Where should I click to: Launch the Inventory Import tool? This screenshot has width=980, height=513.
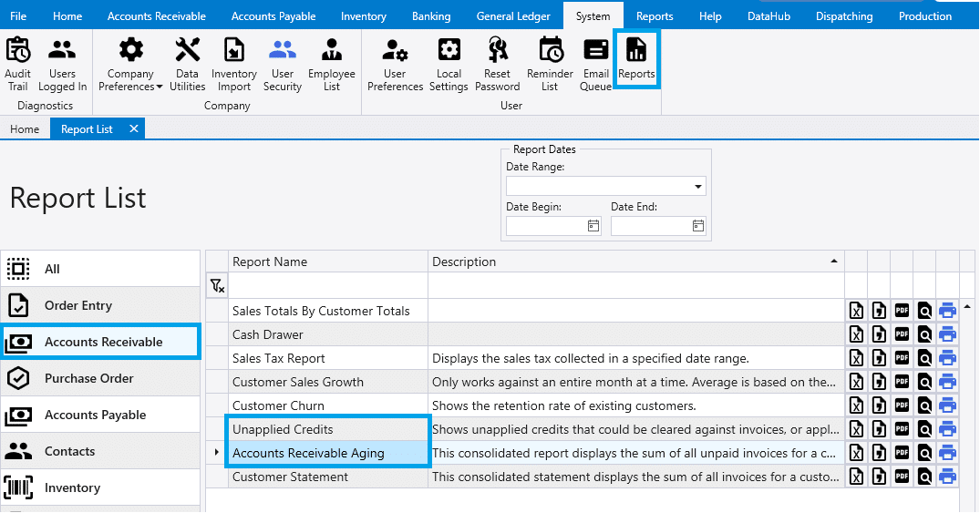click(x=233, y=64)
